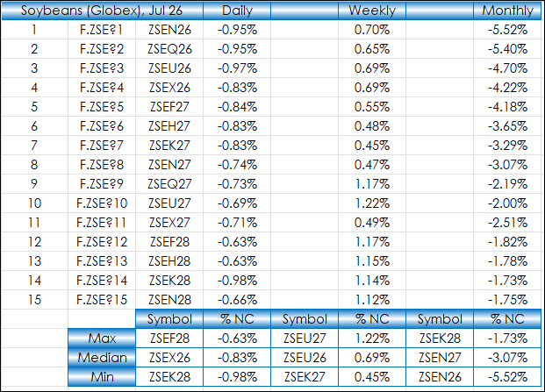Click the first Symbol header in summary table

tap(169, 319)
